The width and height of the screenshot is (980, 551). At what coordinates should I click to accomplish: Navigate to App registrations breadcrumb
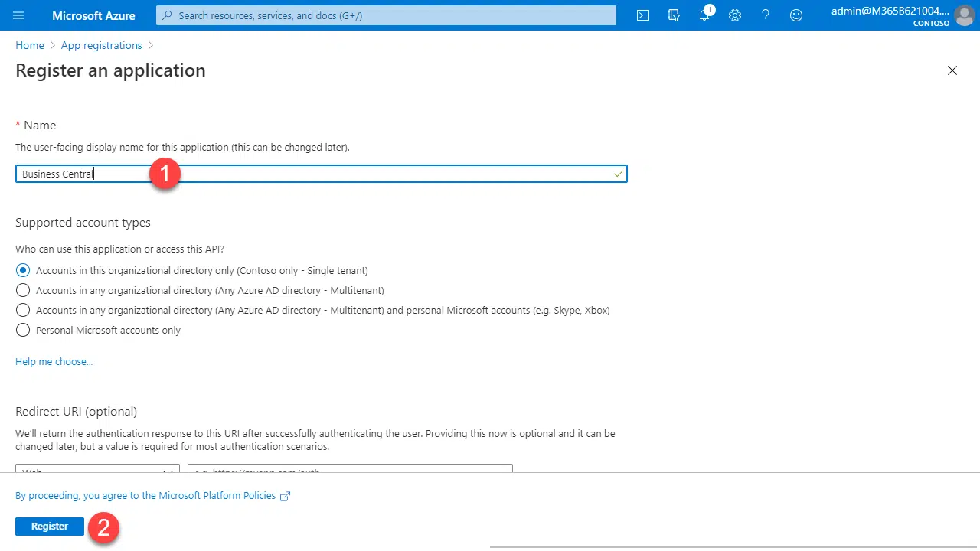pyautogui.click(x=101, y=45)
